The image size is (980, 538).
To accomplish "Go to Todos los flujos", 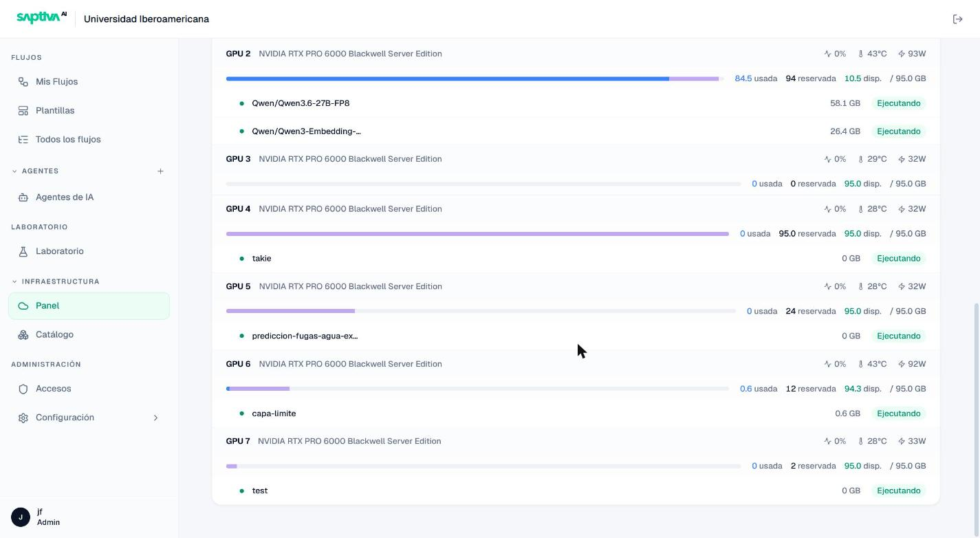I will click(89, 140).
